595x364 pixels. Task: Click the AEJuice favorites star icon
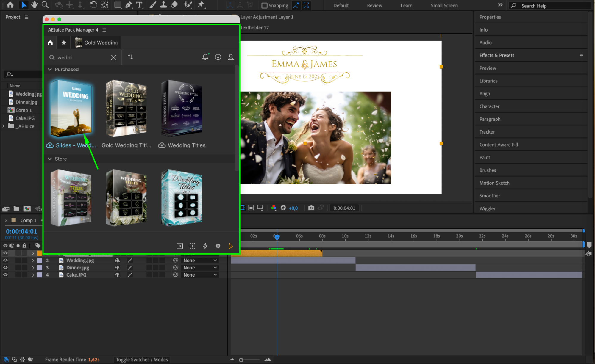click(64, 43)
